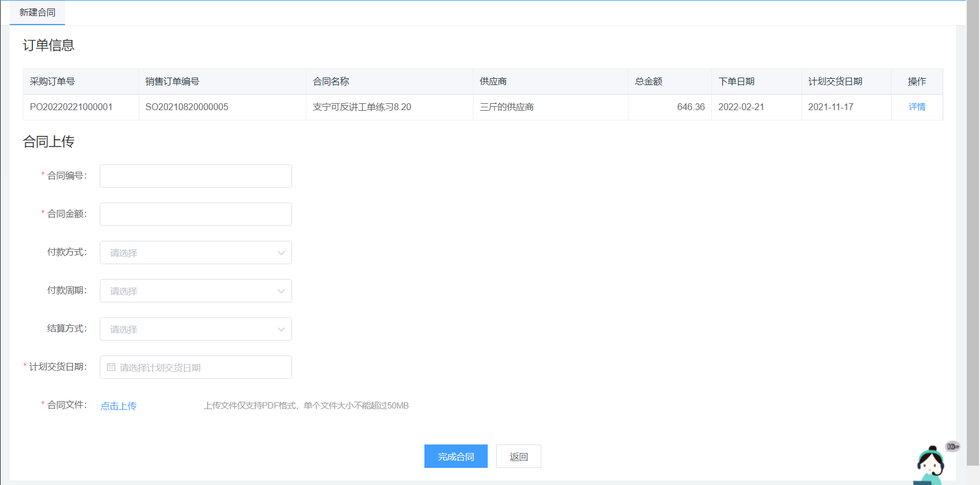980x485 pixels.
Task: Open the 计划交货日期 date picker field
Action: pyautogui.click(x=196, y=367)
